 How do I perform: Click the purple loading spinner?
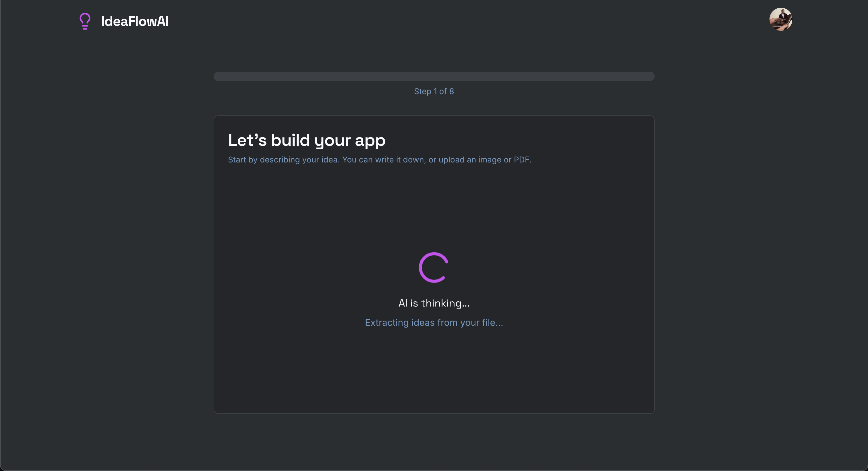(x=434, y=267)
